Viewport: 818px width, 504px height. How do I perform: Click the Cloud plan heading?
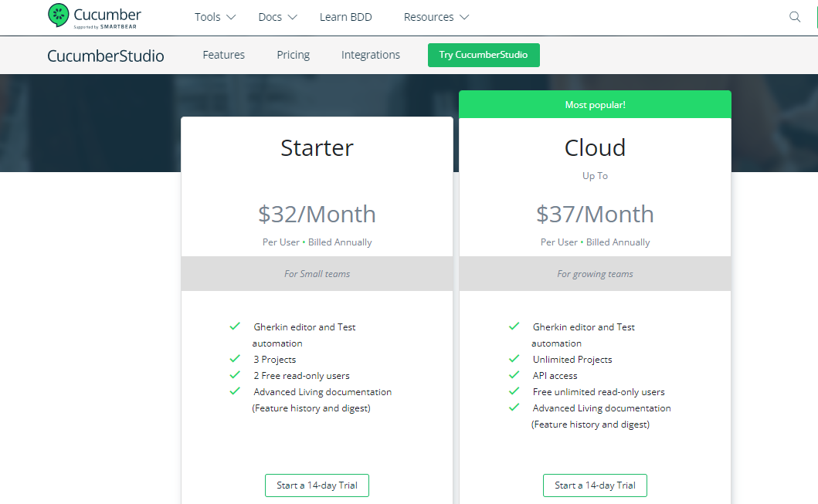click(x=595, y=148)
